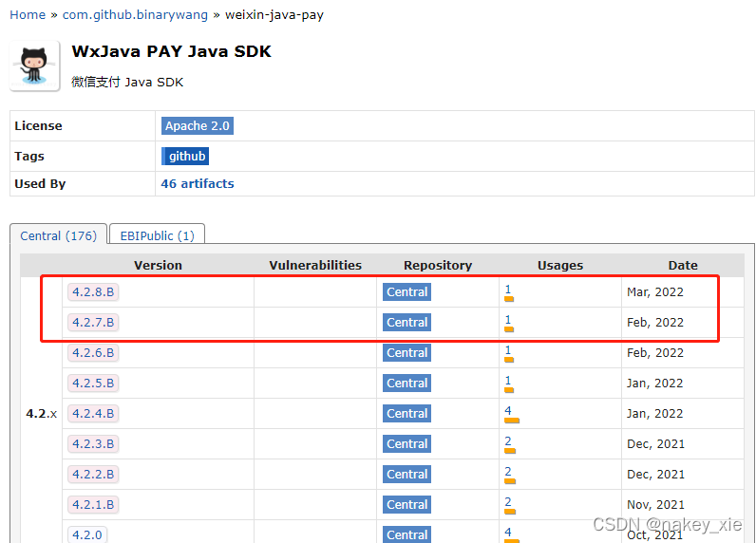
Task: Click date Jan, 2022 in 4.2.4.B row
Action: (654, 413)
